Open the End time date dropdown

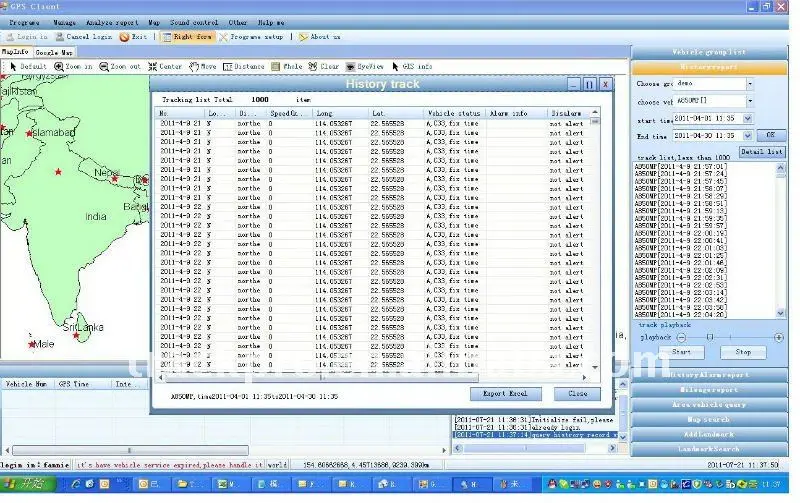tap(747, 134)
